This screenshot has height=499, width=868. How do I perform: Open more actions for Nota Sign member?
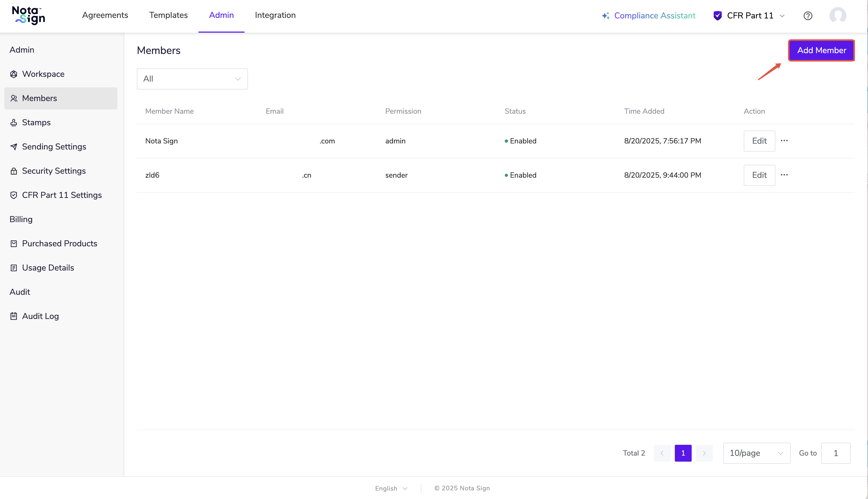point(784,141)
